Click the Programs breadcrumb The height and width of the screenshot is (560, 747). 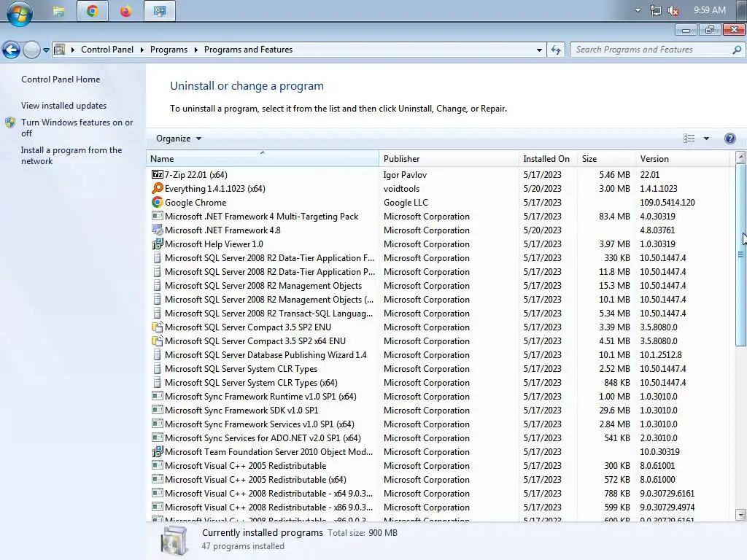coord(169,50)
